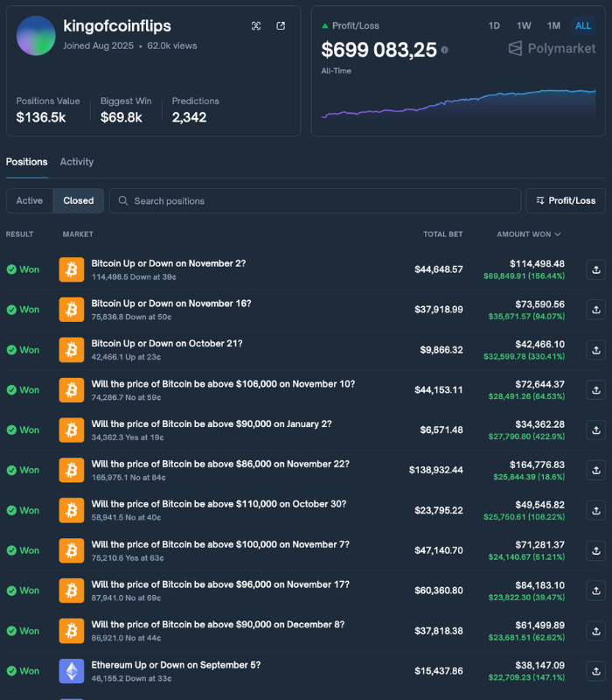
Task: Select the ALL timeframe button
Action: point(583,26)
